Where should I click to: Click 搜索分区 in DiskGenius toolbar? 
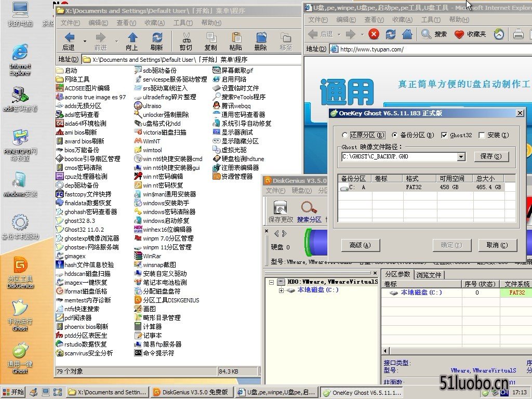[309, 211]
